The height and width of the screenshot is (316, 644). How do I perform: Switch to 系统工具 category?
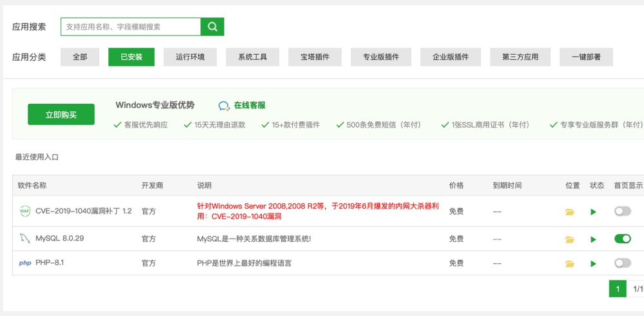(x=253, y=57)
